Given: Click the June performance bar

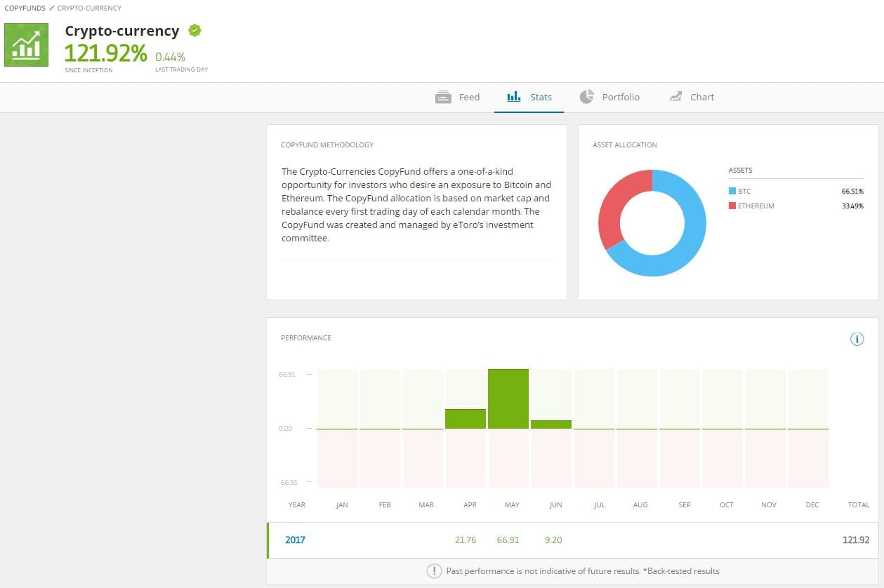Looking at the screenshot, I should [x=551, y=425].
